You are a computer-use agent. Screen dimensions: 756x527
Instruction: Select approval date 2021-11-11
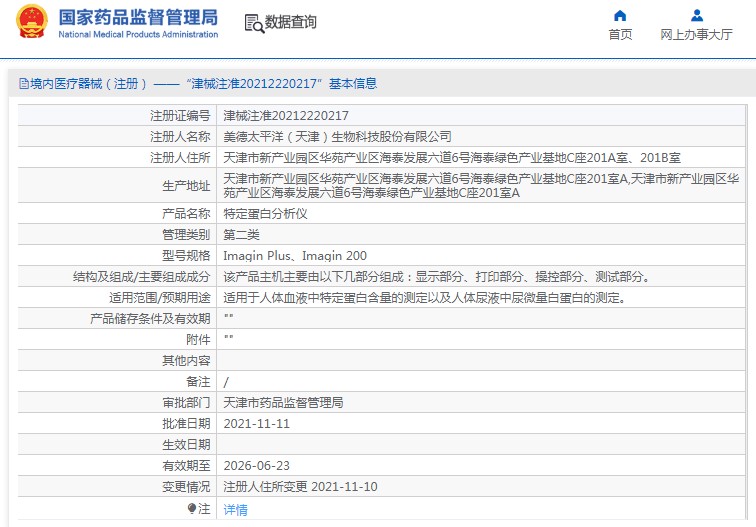(x=256, y=424)
